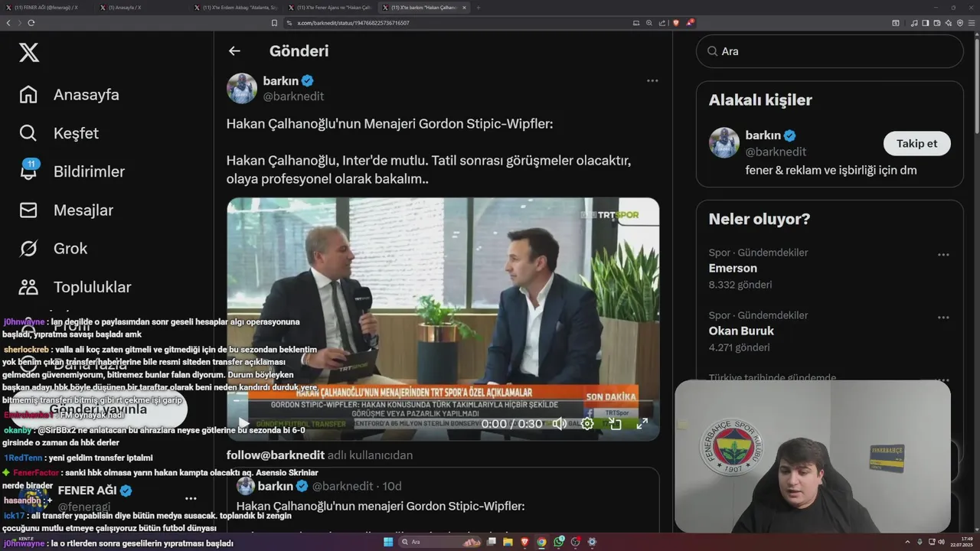Expand the video to fullscreen

(x=642, y=423)
